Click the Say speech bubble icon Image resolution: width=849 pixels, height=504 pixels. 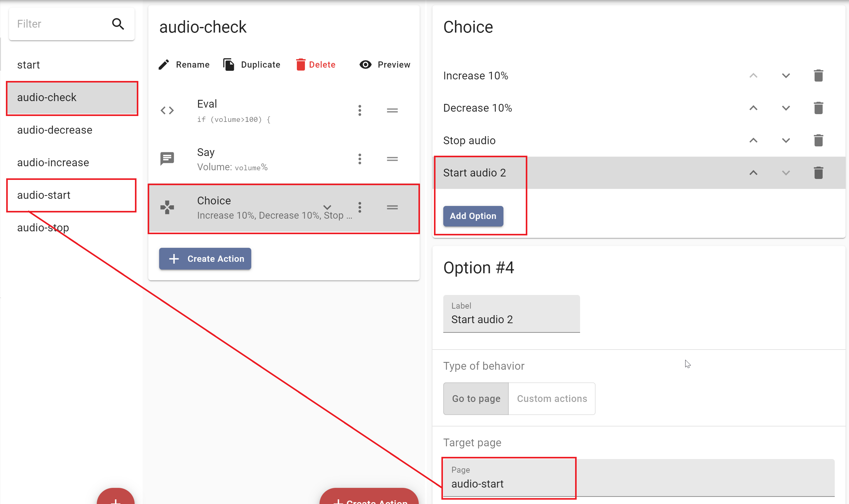[167, 158]
